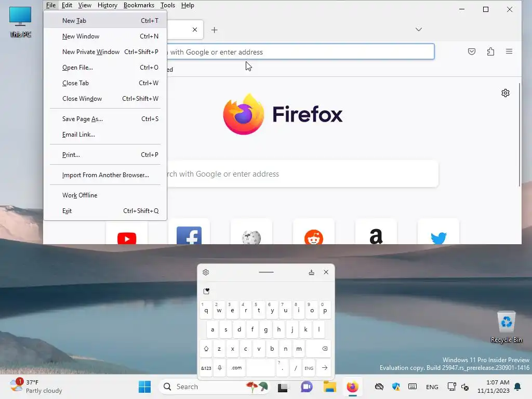The image size is (532, 399).
Task: Focus the new tab page search box
Action: (302, 174)
